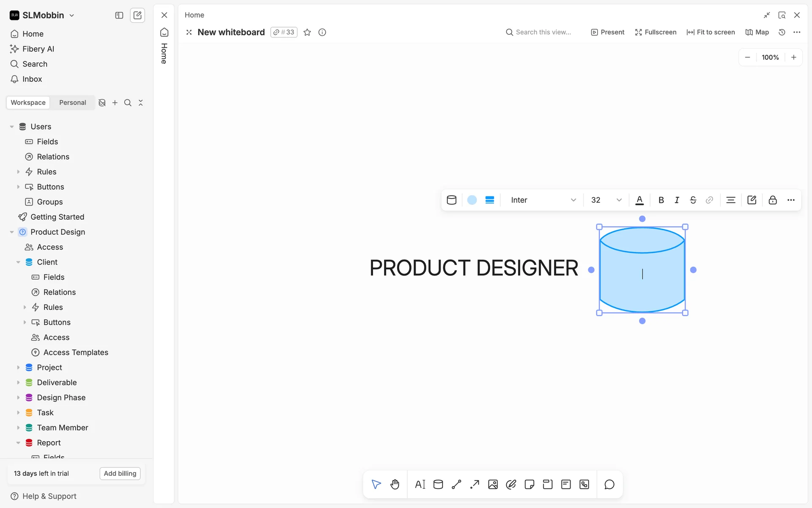Open the Inter font family dropdown
Screen dimensions: 812x508
click(x=543, y=200)
